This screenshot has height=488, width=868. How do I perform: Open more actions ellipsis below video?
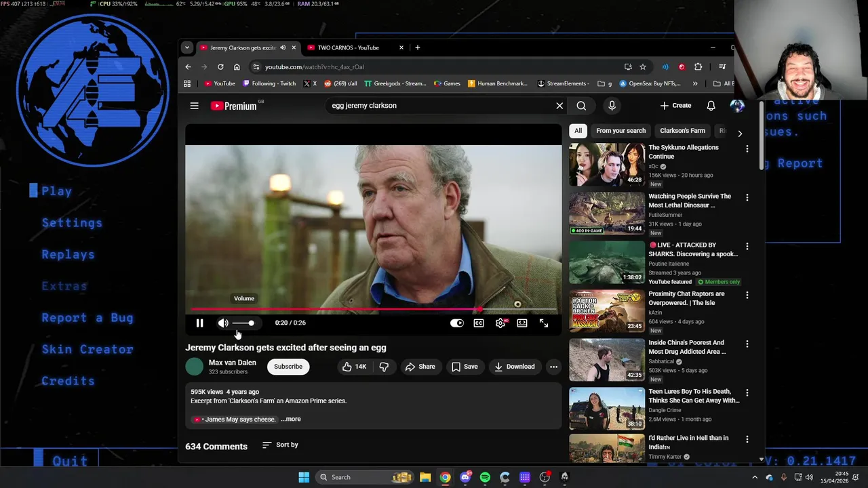553,367
